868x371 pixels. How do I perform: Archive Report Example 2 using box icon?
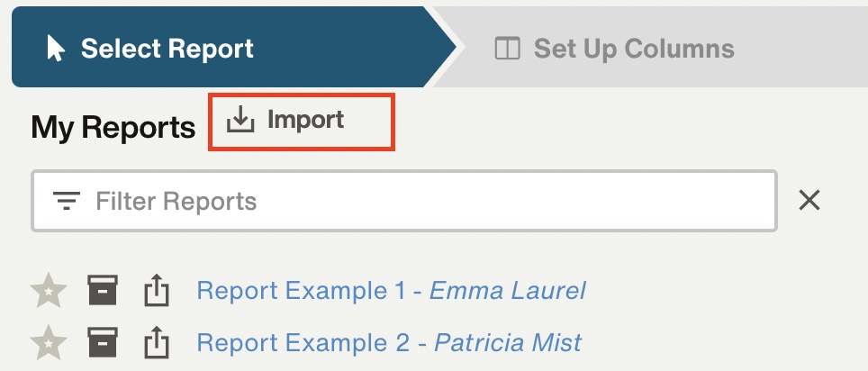pos(103,342)
